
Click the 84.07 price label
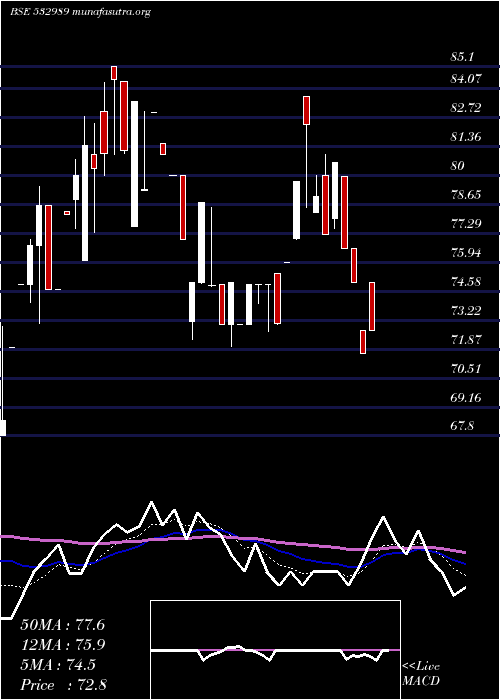(x=466, y=79)
